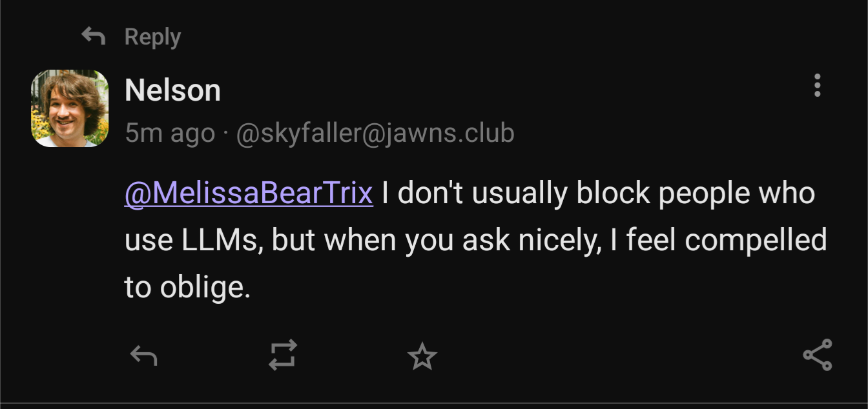Screen dimensions: 868x409
Task: Open the @skyfaller@jawns.club handle
Action: click(375, 134)
